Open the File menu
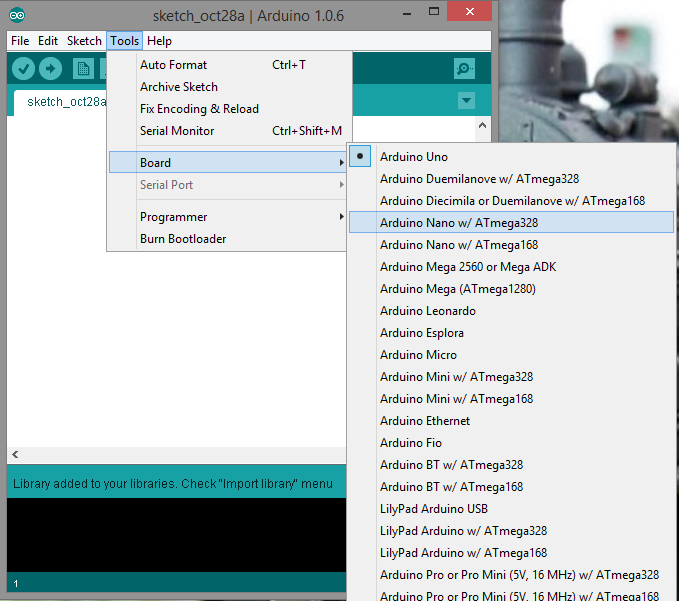 point(20,41)
